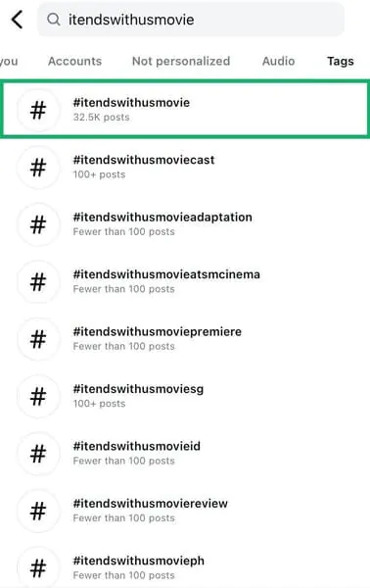This screenshot has height=588, width=370.
Task: Open the #itendswithusmovie hashtag result
Action: (x=185, y=109)
